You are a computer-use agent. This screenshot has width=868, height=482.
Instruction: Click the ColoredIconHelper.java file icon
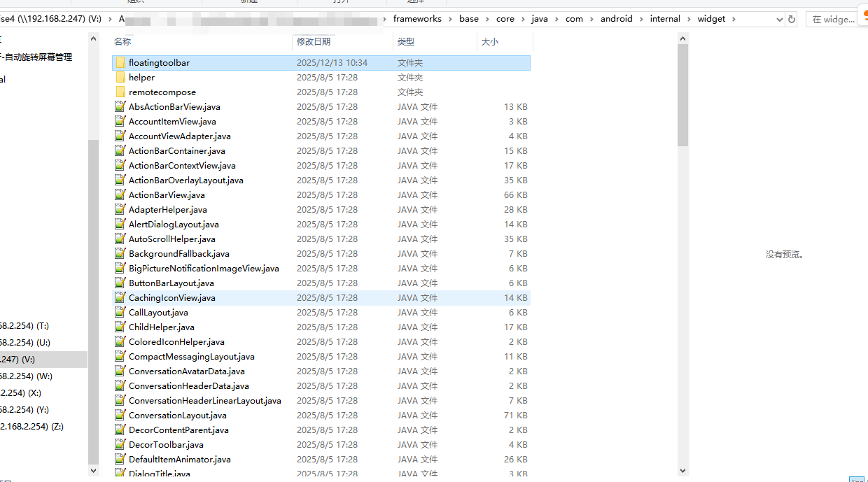point(120,342)
